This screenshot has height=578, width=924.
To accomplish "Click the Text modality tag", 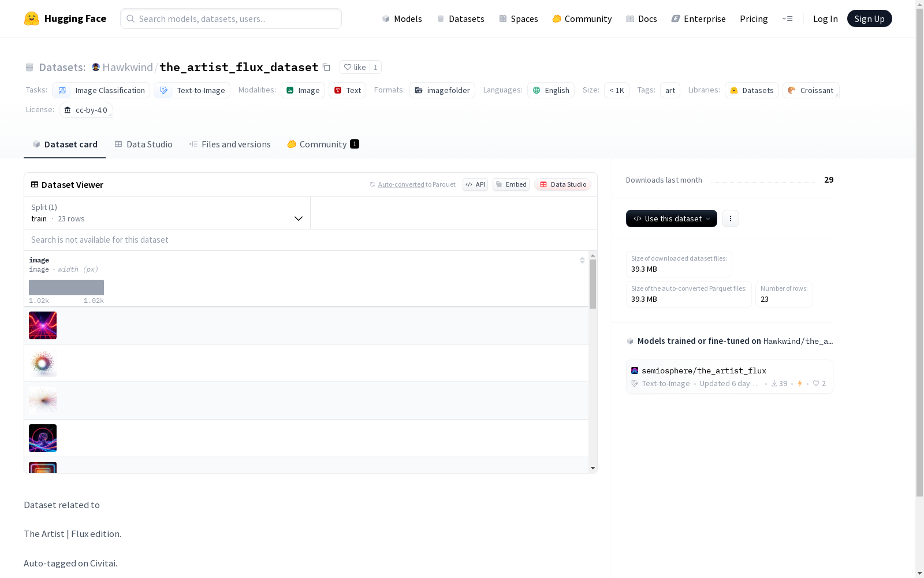I will point(347,90).
